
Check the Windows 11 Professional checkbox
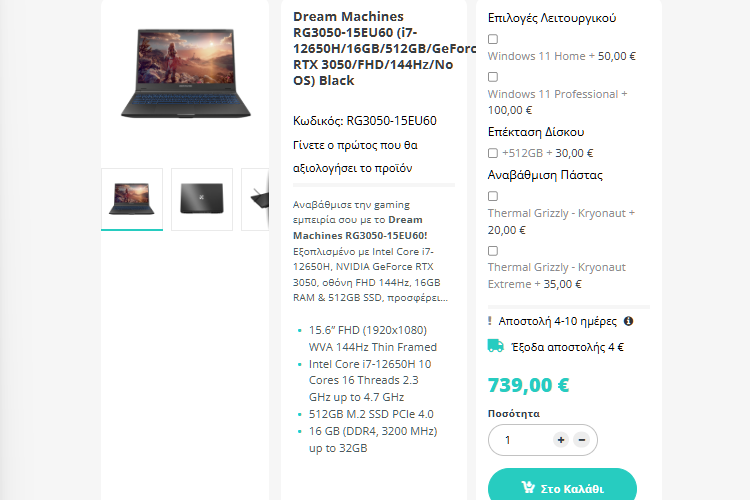(x=493, y=77)
